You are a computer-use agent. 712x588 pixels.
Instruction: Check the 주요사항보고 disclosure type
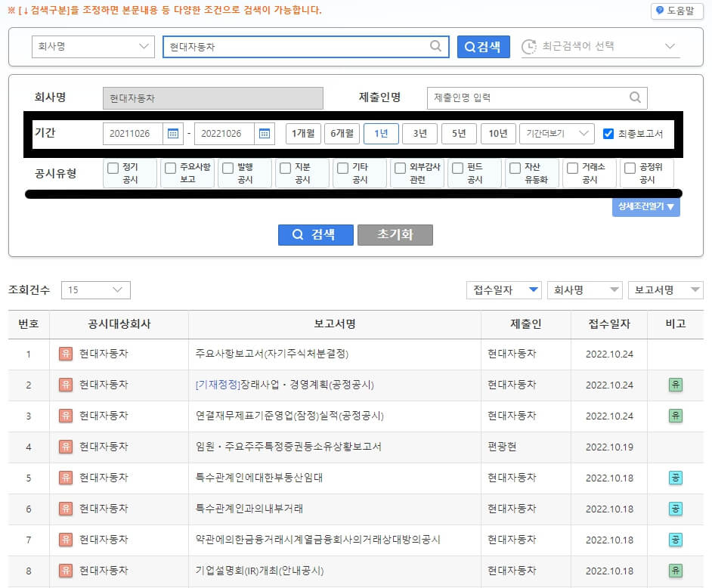(170, 168)
